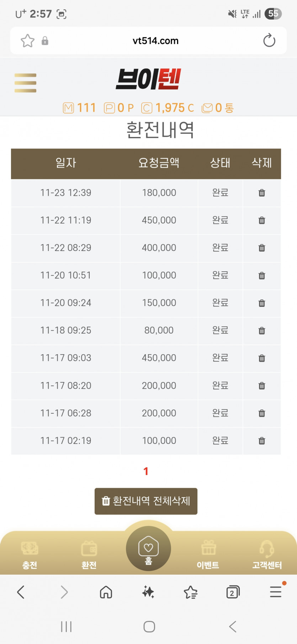Delete the 11-17 02:19 withdrawal row
Image resolution: width=297 pixels, height=644 pixels.
(262, 441)
